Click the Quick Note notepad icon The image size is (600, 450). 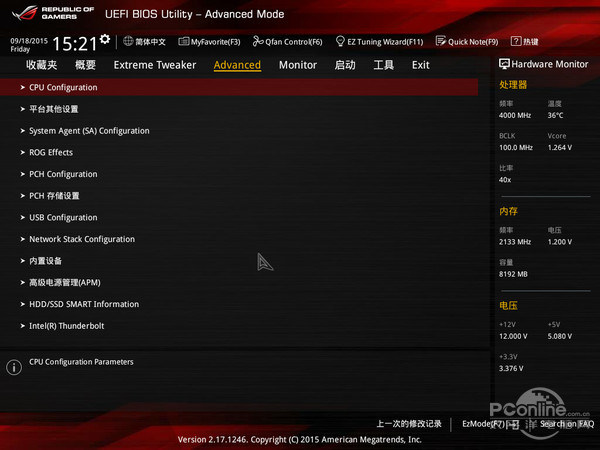(x=440, y=41)
